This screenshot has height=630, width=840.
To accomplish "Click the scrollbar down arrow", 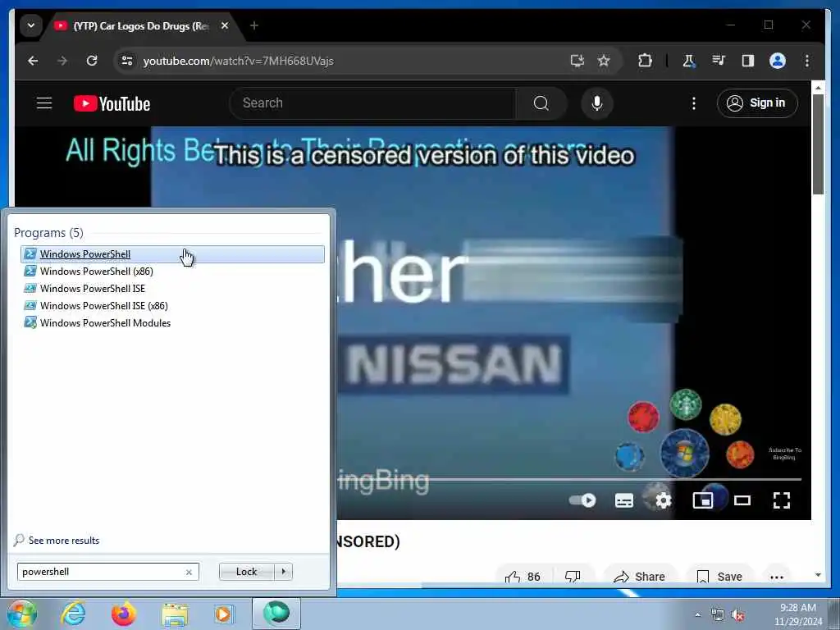I will click(818, 575).
